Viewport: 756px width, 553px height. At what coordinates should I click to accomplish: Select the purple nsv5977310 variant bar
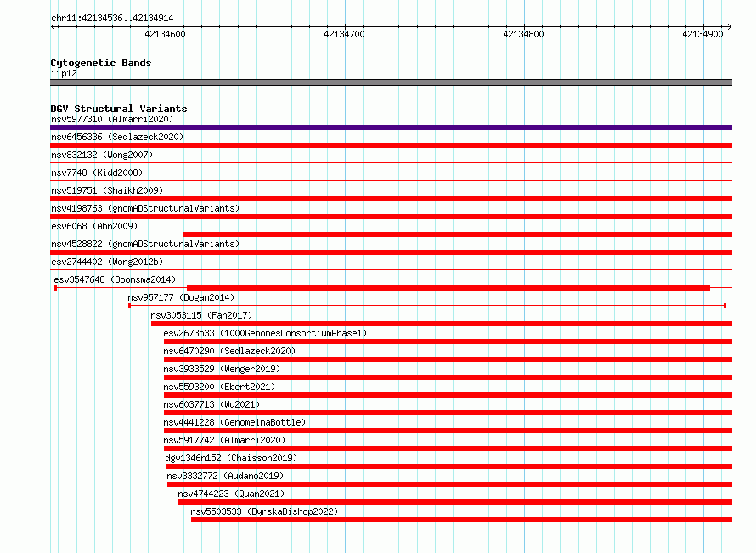pyautogui.click(x=391, y=127)
